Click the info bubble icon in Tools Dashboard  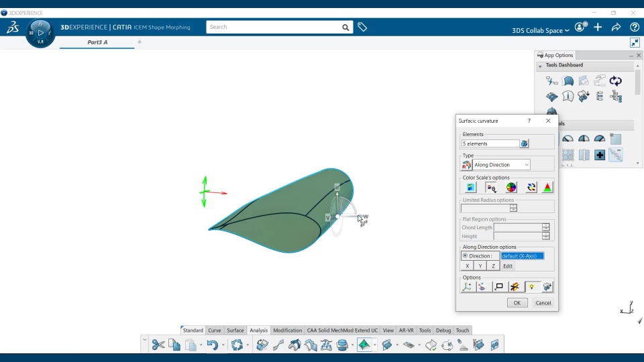point(568,97)
